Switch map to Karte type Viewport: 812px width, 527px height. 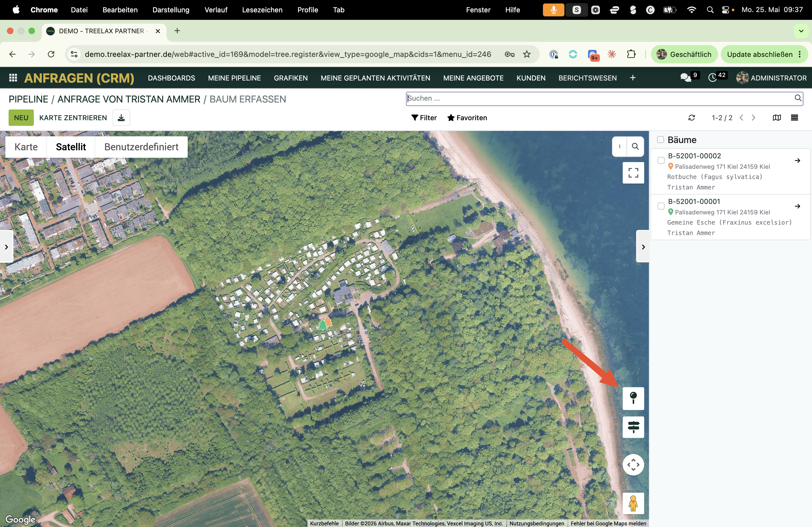26,147
